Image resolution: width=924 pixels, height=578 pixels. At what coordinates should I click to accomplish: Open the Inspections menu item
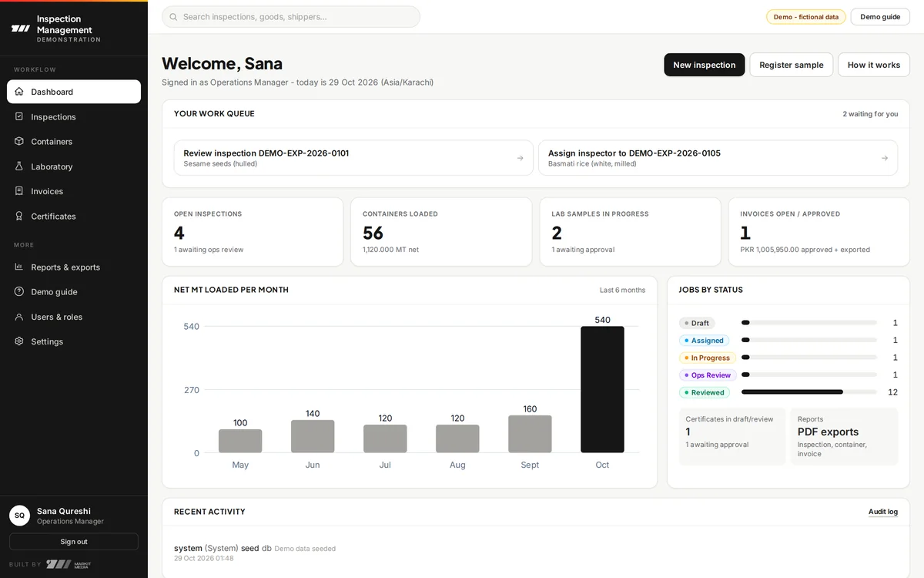(x=74, y=116)
